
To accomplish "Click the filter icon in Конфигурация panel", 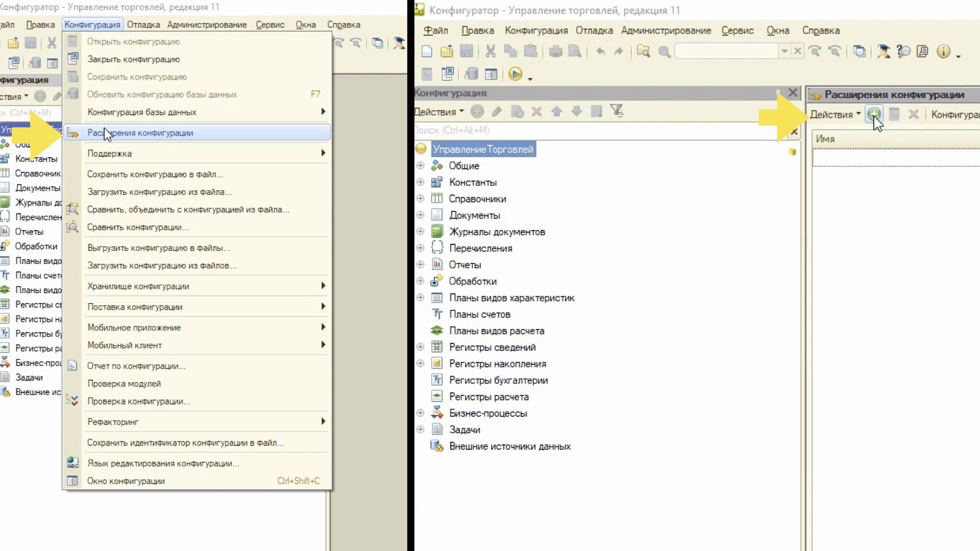I will (617, 111).
